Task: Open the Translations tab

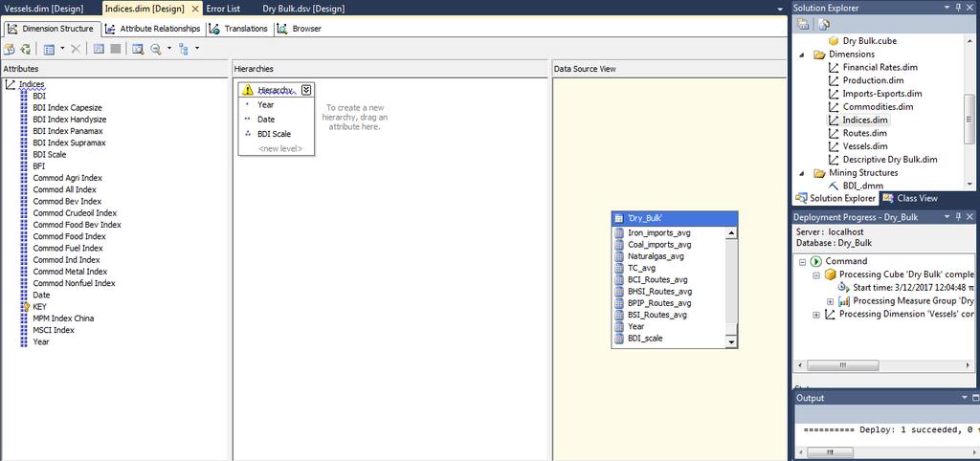Action: [238, 29]
